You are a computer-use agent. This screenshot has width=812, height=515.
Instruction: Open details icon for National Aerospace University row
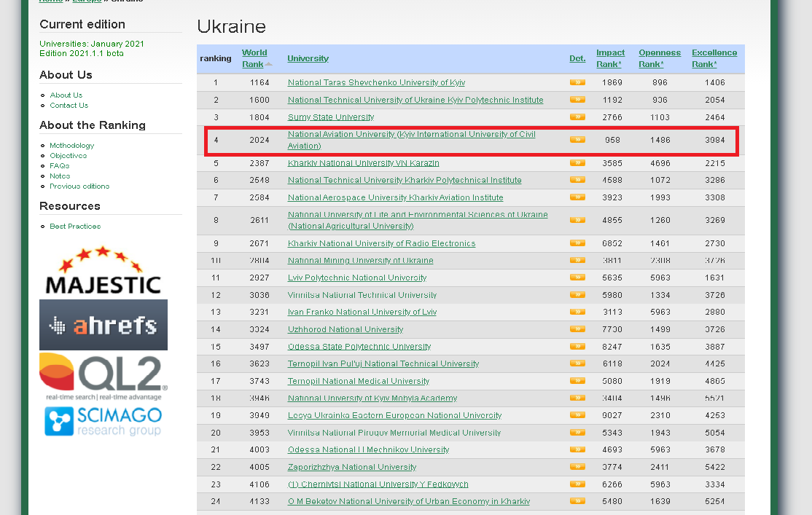tap(577, 197)
